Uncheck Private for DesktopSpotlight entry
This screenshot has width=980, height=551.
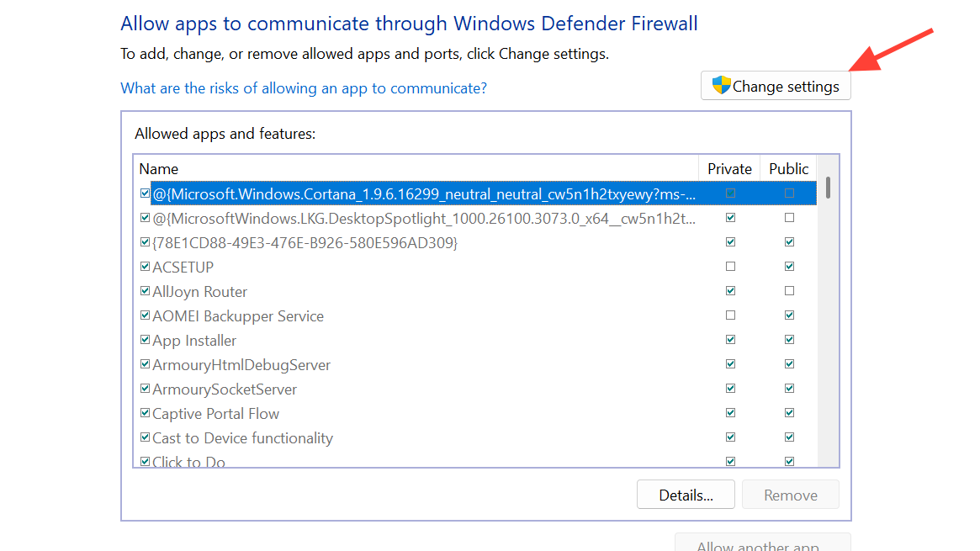pyautogui.click(x=730, y=218)
